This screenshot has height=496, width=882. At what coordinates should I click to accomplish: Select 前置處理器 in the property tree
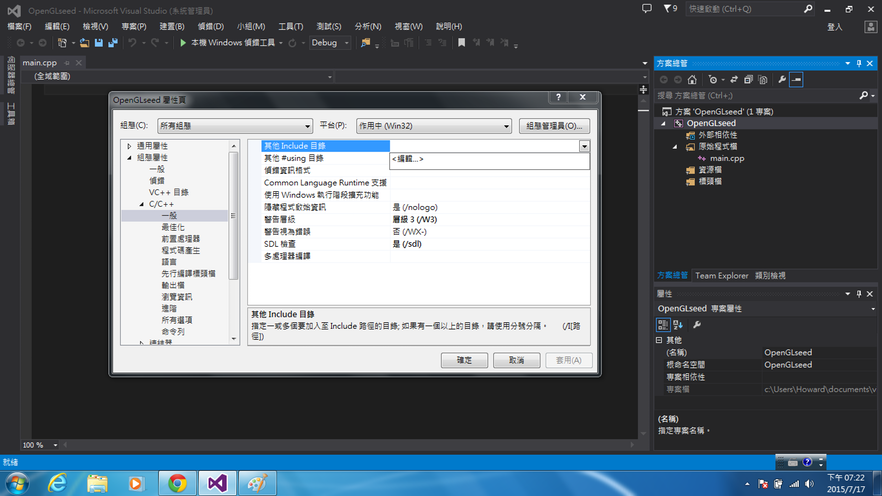(x=181, y=239)
